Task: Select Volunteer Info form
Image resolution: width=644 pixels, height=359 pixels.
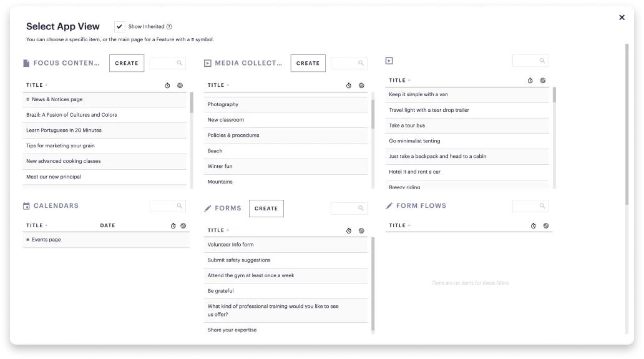Action: [x=286, y=245]
